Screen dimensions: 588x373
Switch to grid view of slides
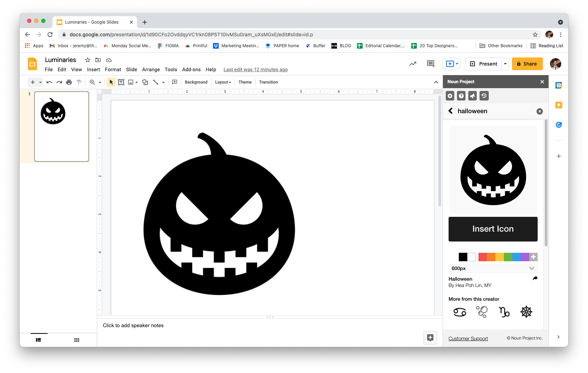77,340
